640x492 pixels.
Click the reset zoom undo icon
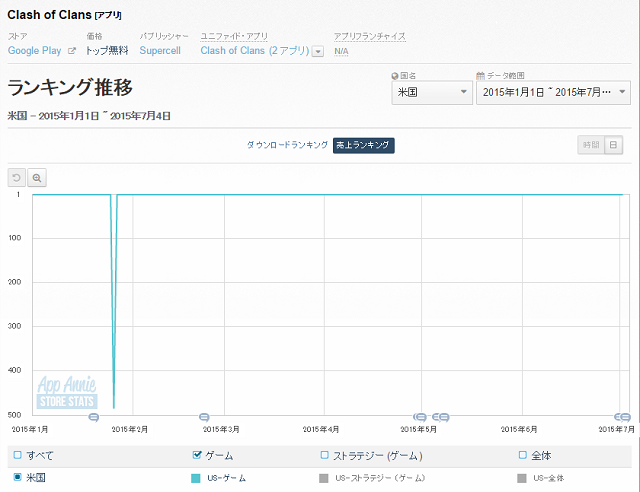(x=17, y=178)
